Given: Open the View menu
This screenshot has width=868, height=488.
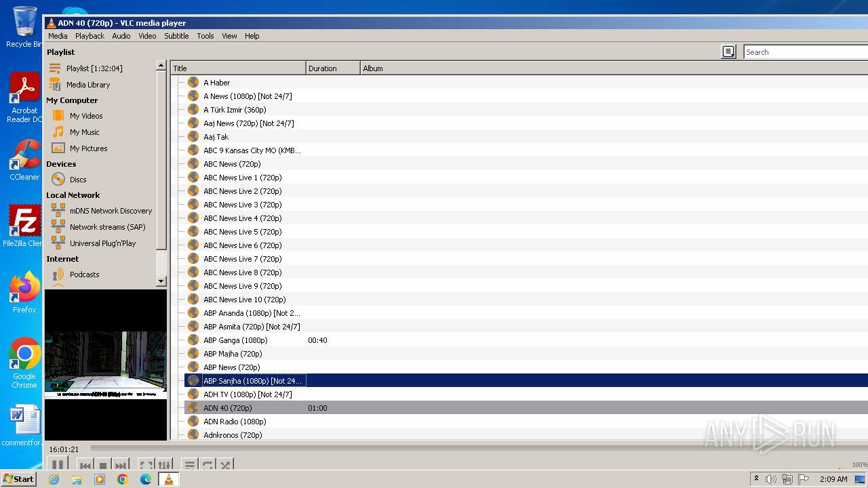Looking at the screenshot, I should tap(229, 36).
